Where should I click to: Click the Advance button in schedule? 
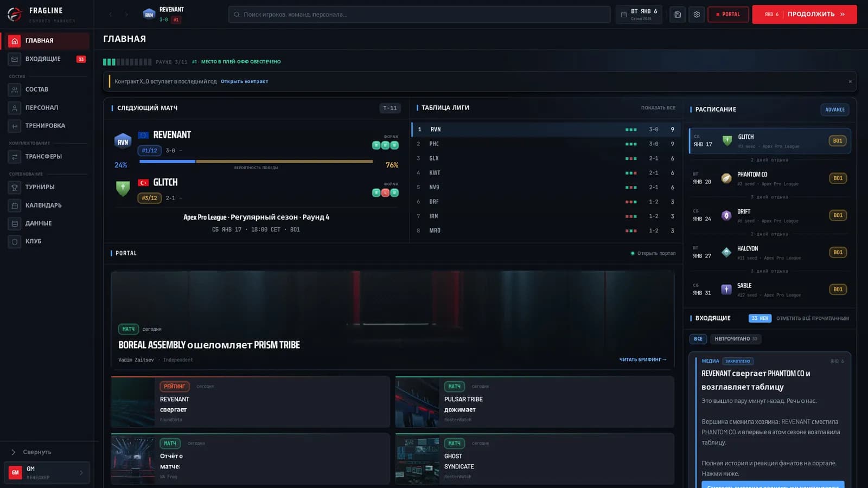click(x=835, y=110)
